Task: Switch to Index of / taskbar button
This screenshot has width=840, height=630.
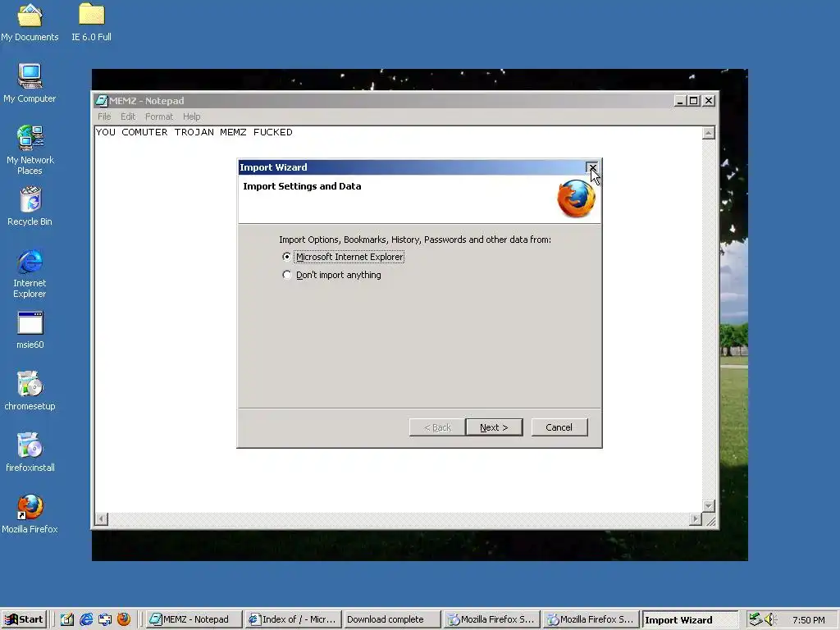Action: 294,619
